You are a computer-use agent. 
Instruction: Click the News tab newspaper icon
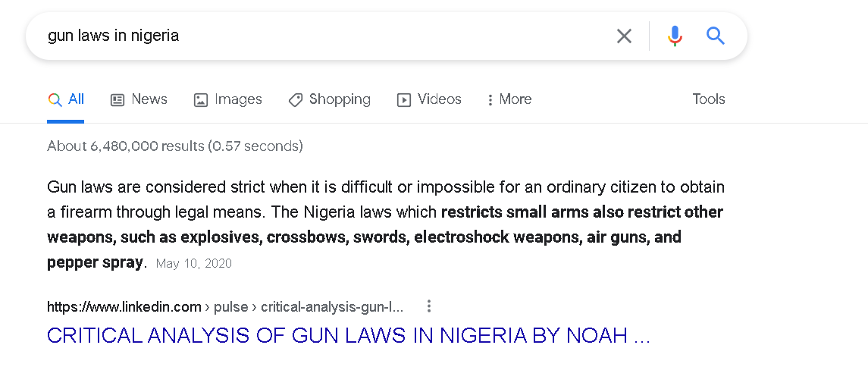118,99
